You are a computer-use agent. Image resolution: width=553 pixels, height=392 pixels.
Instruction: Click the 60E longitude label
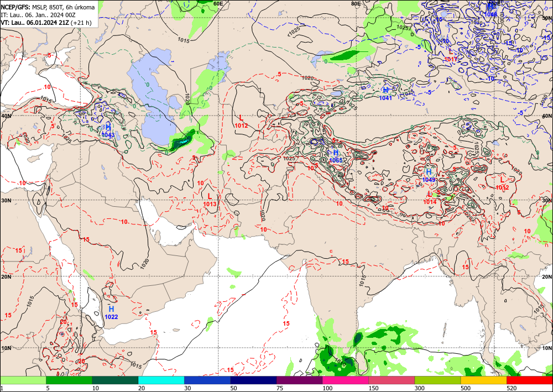218,3
